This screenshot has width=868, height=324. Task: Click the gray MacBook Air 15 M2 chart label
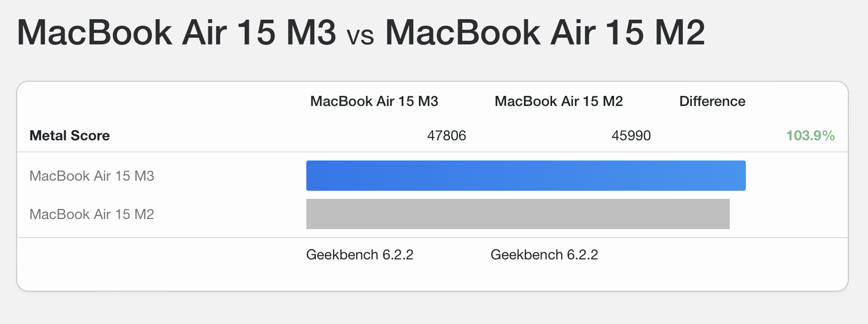92,214
